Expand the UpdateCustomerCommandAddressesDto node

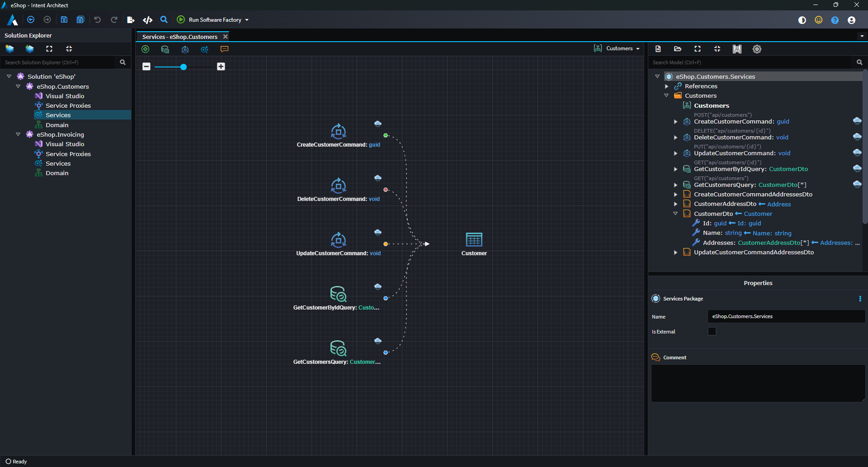point(675,252)
